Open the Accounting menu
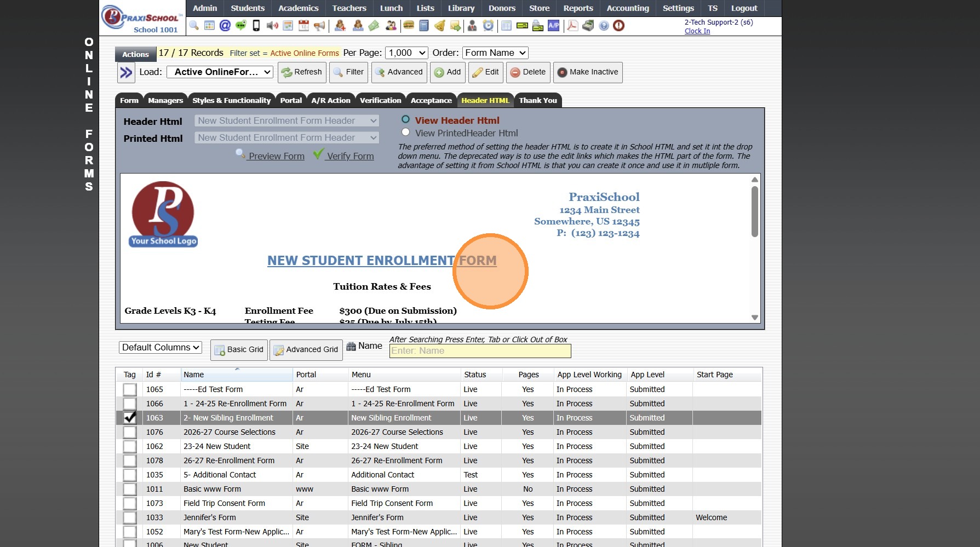 point(627,8)
